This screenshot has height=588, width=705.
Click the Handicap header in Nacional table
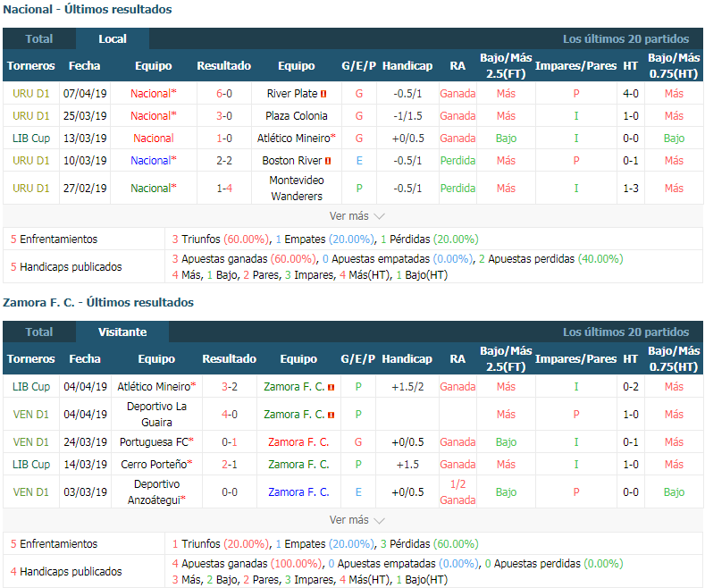[x=407, y=65]
